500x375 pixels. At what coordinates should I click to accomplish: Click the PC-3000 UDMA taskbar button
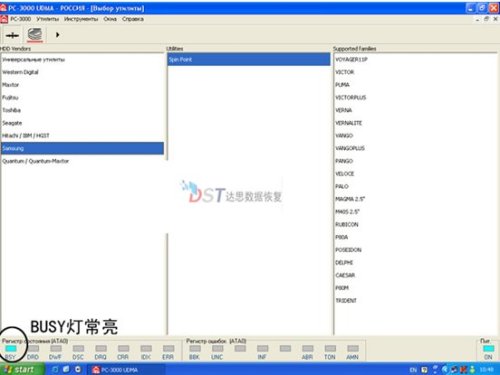pos(127,370)
